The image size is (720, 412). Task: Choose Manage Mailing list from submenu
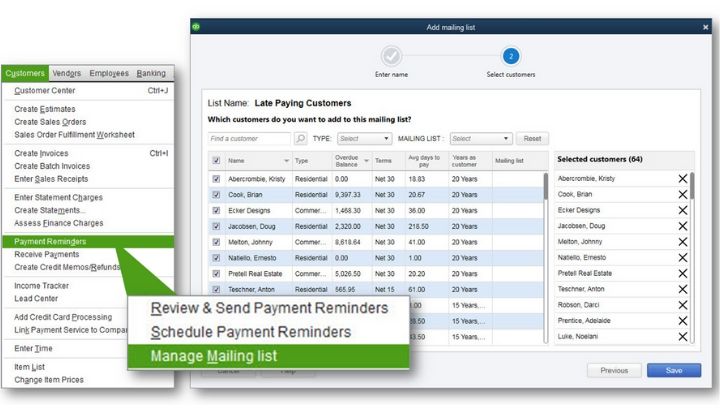(214, 356)
